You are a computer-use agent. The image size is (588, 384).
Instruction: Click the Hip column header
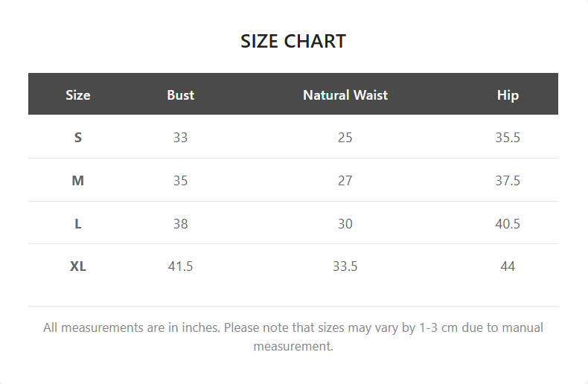(508, 95)
